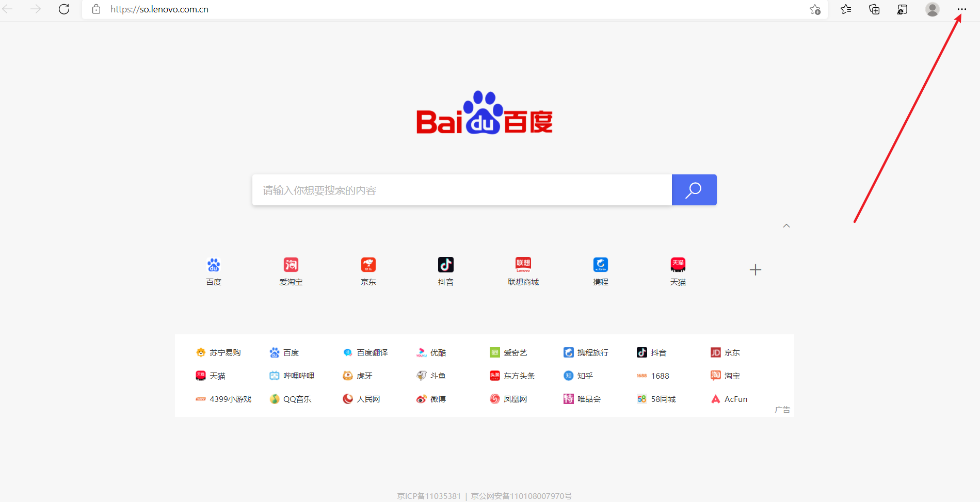
Task: Click the address bar URL
Action: (x=159, y=9)
